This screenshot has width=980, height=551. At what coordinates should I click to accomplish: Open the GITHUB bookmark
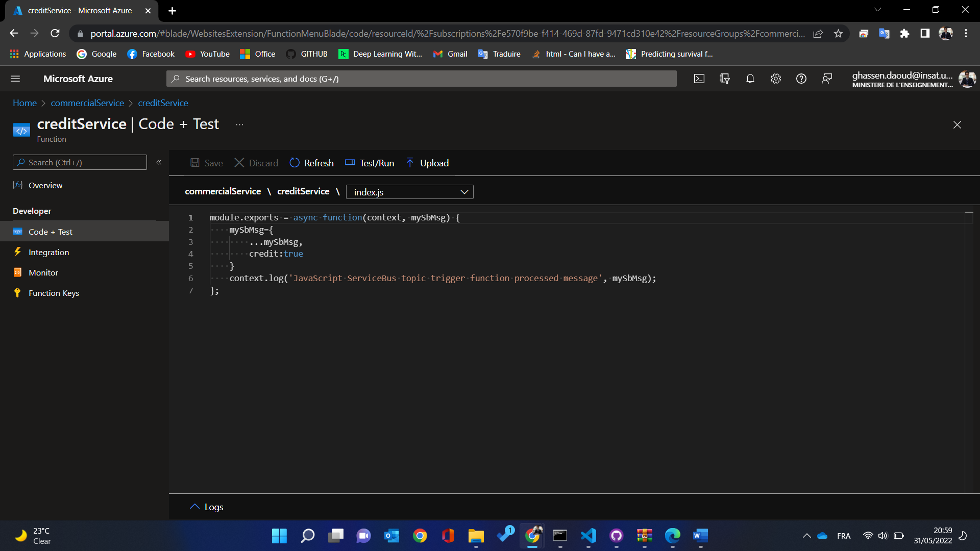pos(307,54)
